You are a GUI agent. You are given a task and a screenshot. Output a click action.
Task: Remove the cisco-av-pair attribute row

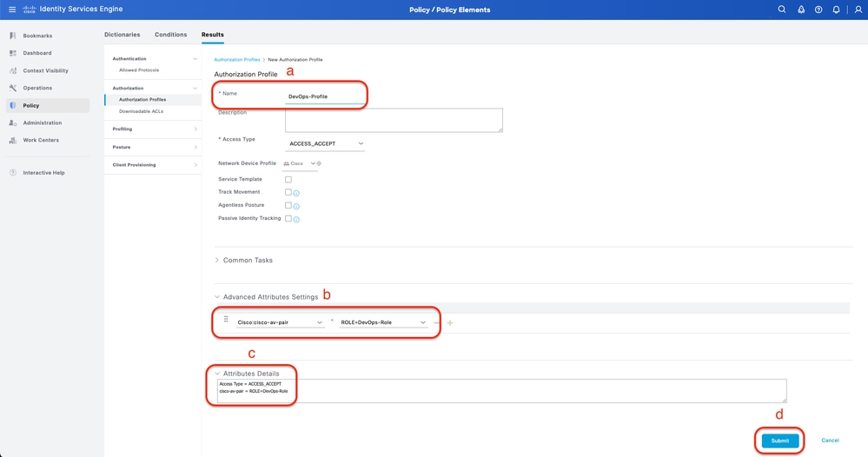point(437,322)
